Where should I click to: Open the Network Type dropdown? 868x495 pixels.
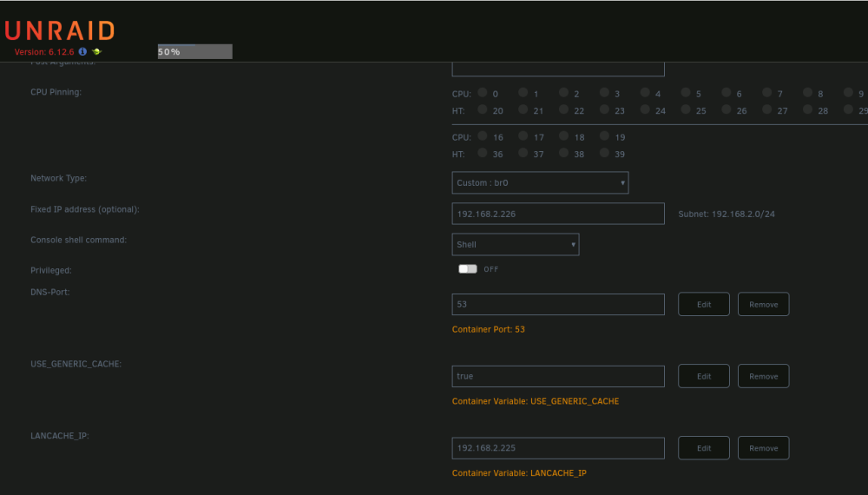coord(540,182)
